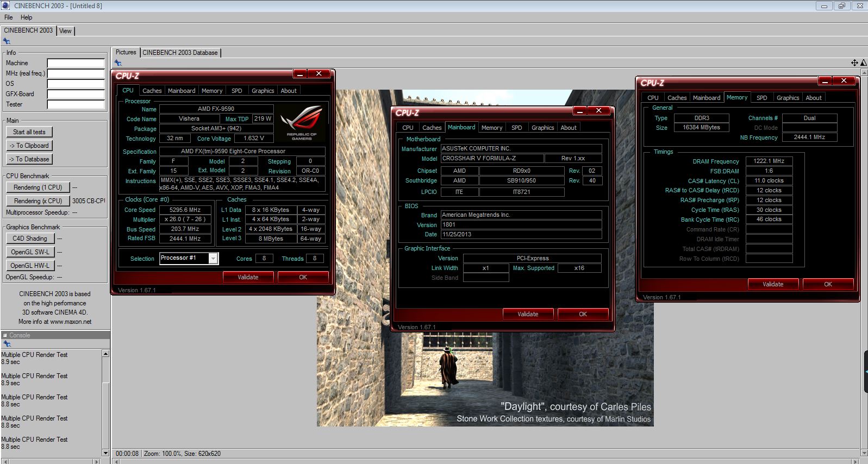Start C4D Shading test
Viewport: 868px width, 464px height.
[x=30, y=239]
